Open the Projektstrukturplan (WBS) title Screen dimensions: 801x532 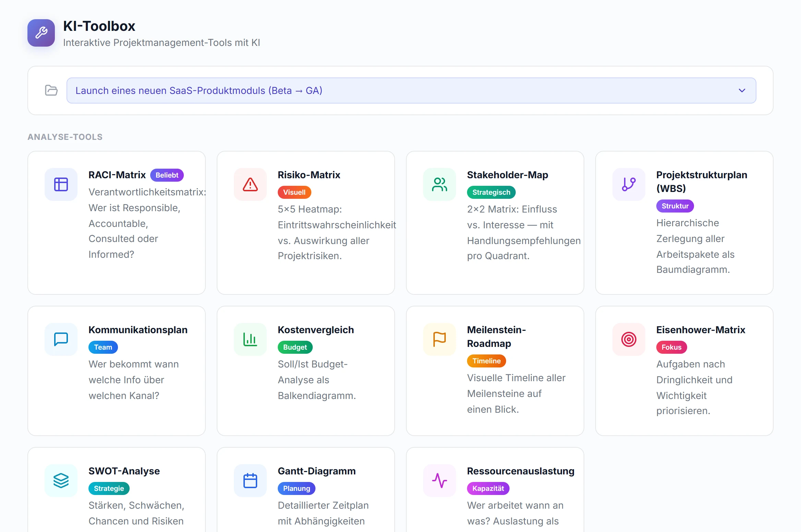click(x=702, y=182)
